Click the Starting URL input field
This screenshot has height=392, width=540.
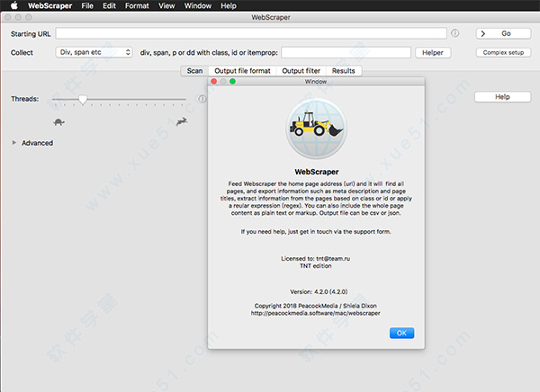click(251, 33)
